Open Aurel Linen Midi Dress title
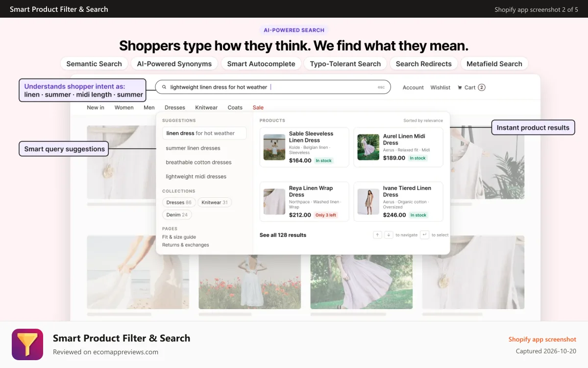Viewport: 588px width, 368px height. 404,139
